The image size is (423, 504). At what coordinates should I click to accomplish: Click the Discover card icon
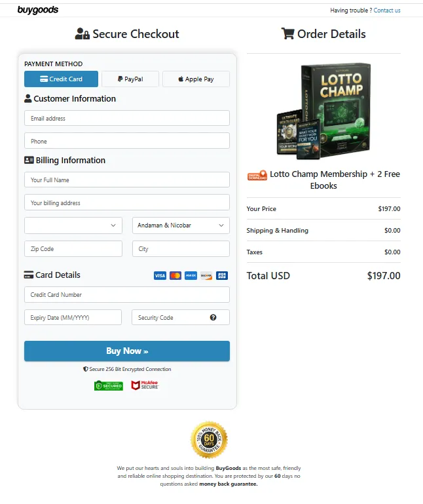click(206, 275)
